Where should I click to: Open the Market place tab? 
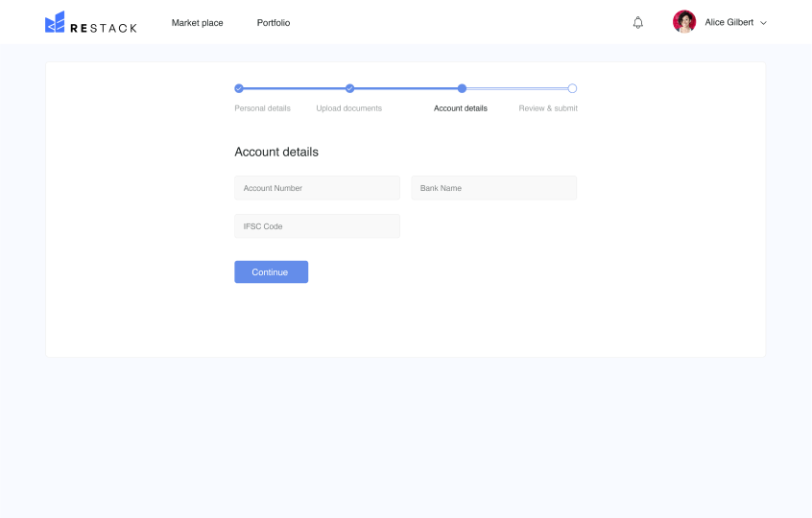tap(198, 23)
